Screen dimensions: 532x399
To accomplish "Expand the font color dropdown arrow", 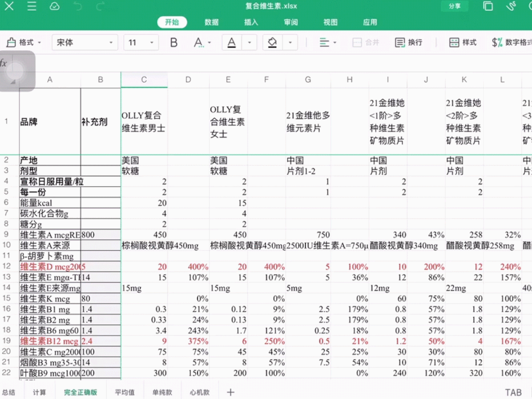I will click(x=249, y=42).
